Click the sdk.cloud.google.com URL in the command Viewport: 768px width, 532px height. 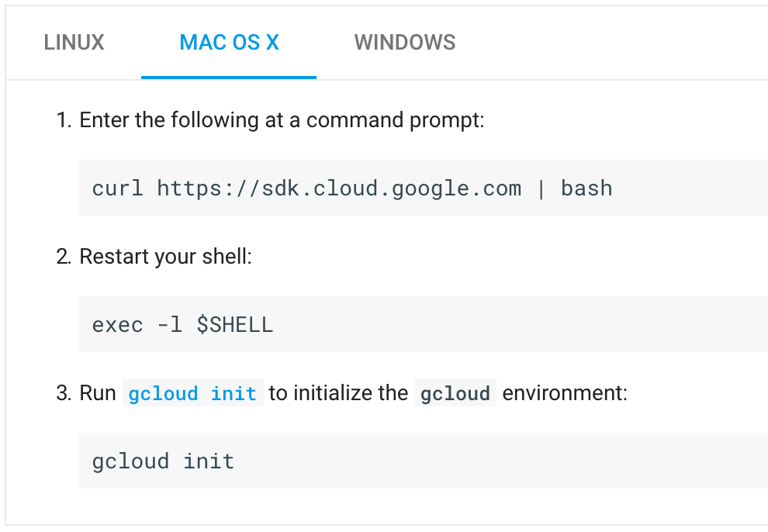[339, 188]
